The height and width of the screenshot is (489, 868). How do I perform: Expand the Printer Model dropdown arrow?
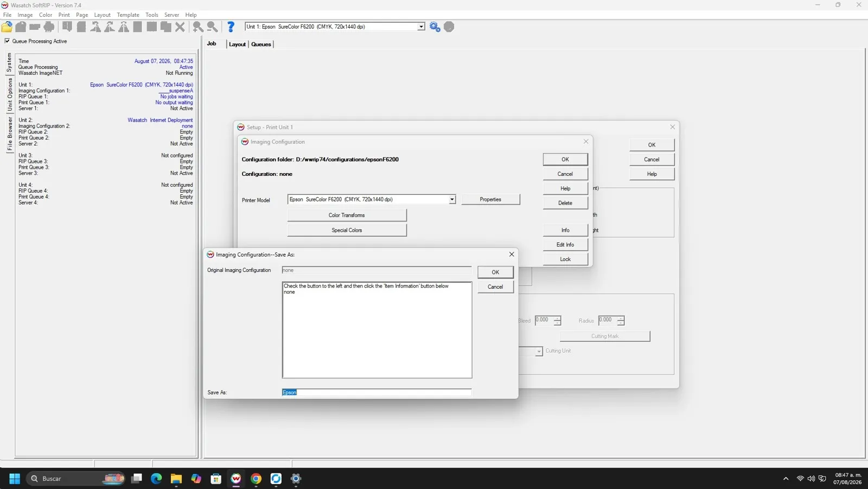pos(452,199)
